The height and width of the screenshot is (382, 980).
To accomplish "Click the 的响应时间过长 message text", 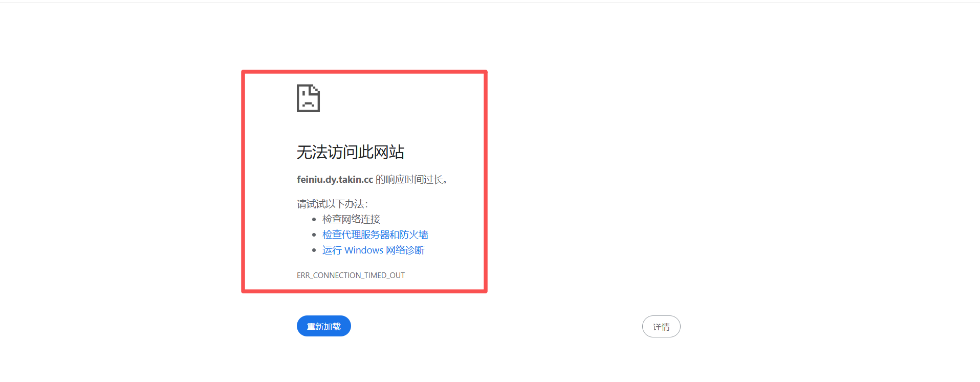I will tap(411, 180).
